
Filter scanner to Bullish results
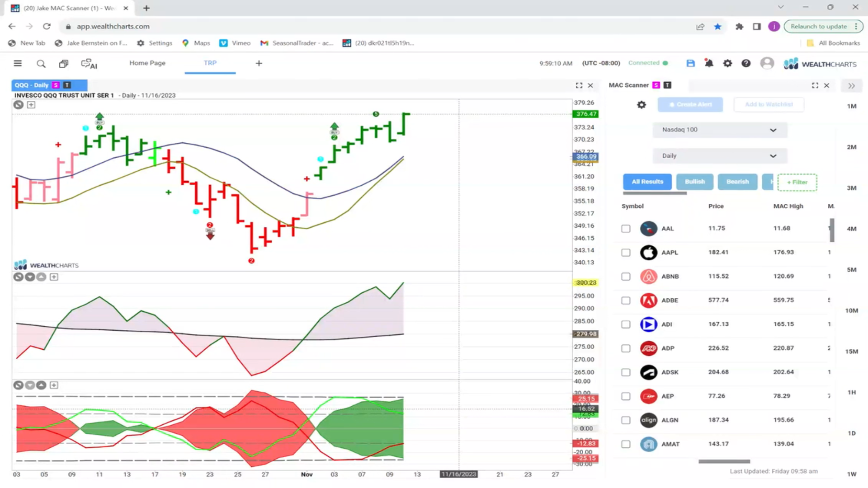click(x=695, y=182)
